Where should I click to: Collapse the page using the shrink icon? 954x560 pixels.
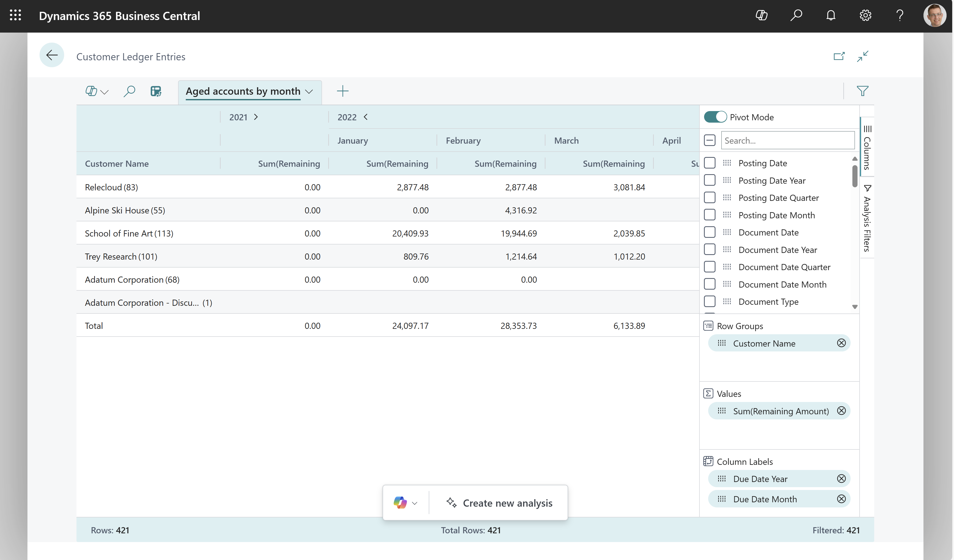(863, 56)
